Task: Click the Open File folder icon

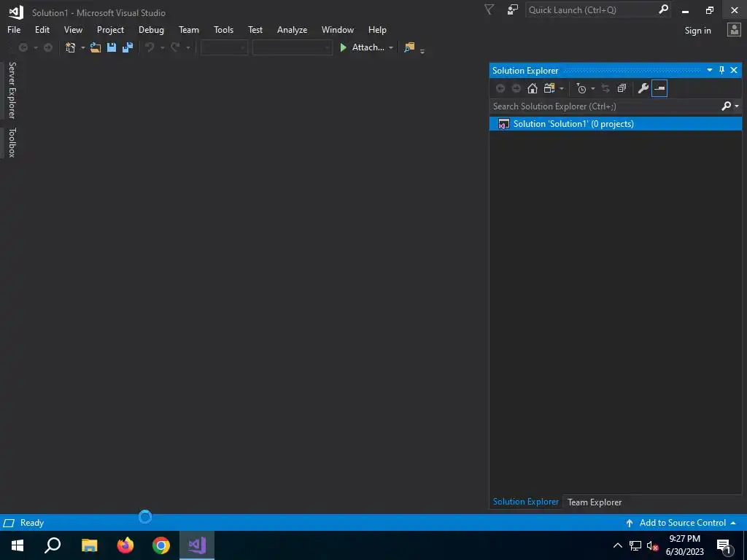Action: [96, 47]
